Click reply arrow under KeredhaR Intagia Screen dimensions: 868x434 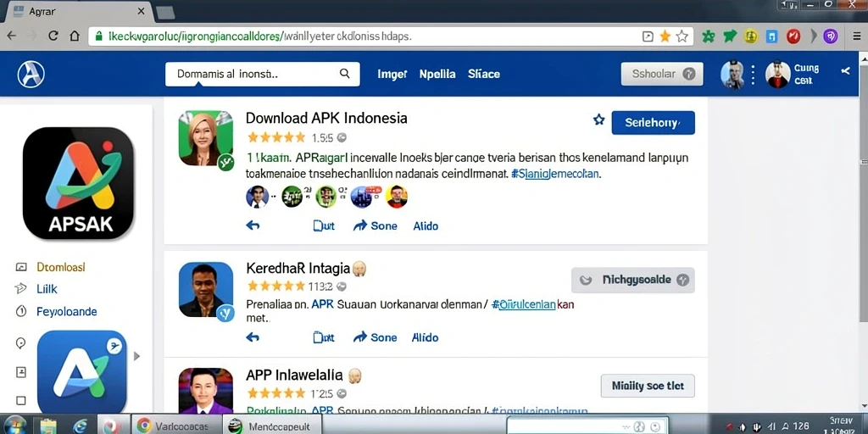pos(253,337)
